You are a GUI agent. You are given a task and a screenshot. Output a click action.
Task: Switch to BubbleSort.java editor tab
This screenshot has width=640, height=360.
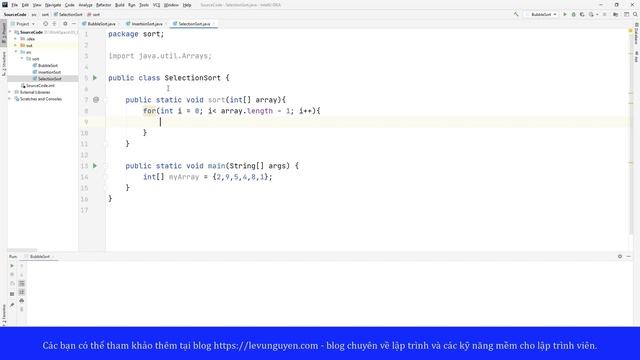click(101, 24)
